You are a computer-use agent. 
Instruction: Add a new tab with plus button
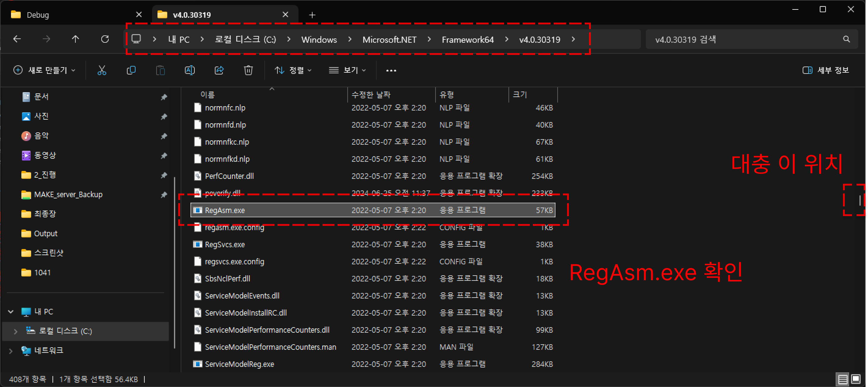click(x=312, y=15)
